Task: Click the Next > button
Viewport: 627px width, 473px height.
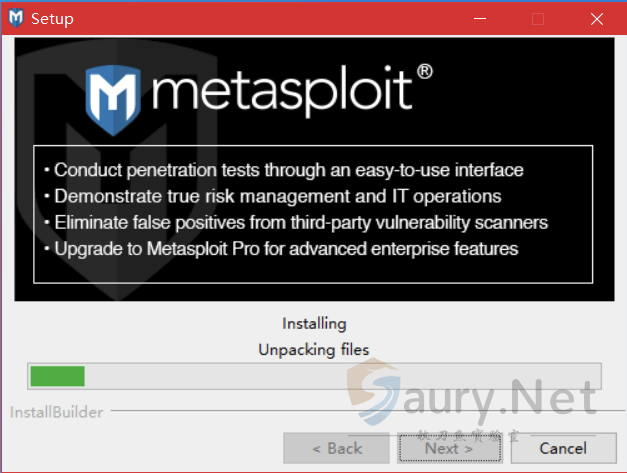Action: coord(449,448)
